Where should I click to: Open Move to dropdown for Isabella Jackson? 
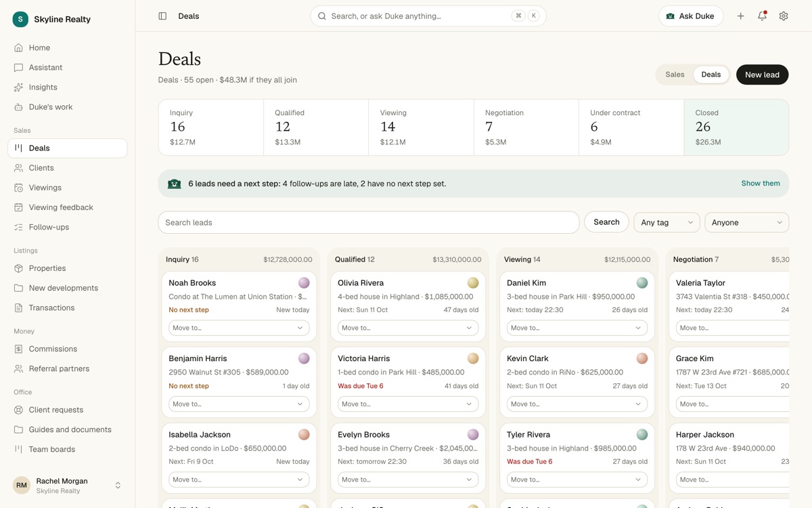[239, 480]
